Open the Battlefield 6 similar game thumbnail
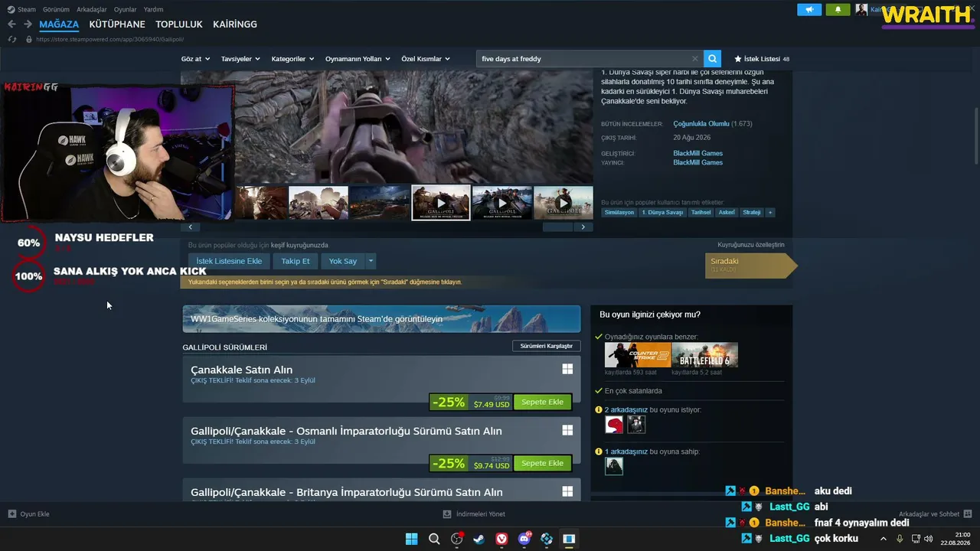Viewport: 980px width, 551px height. pyautogui.click(x=705, y=355)
